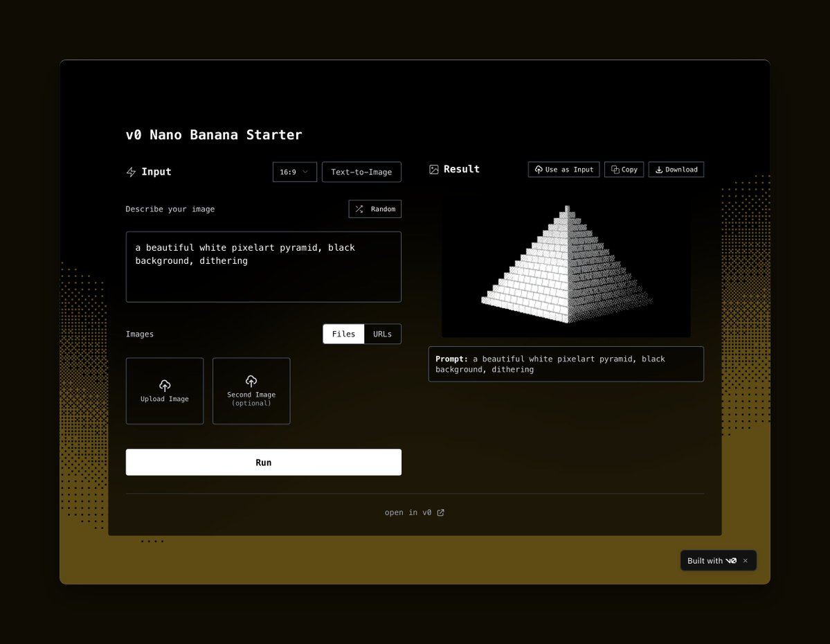Click the upload icon on Use as Input button
This screenshot has height=644, width=830.
(539, 169)
